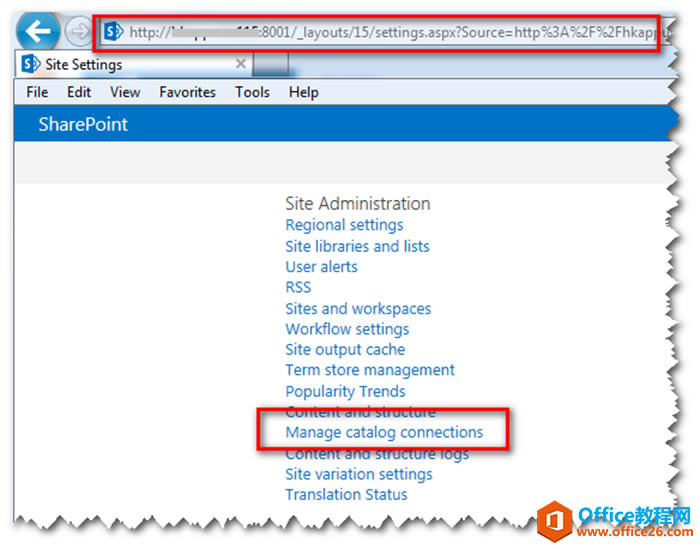Open Content and structure logs link
The width and height of the screenshot is (700, 549).
(377, 454)
